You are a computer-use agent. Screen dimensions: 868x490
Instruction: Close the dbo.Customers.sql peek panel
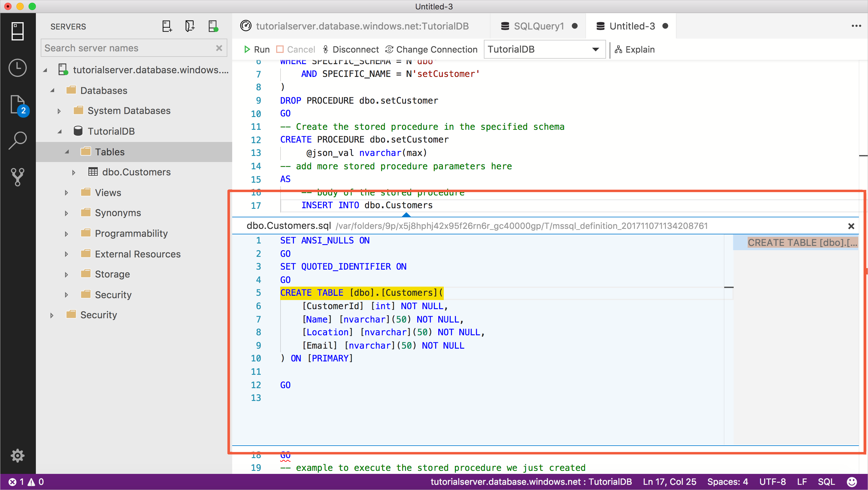pos(851,226)
